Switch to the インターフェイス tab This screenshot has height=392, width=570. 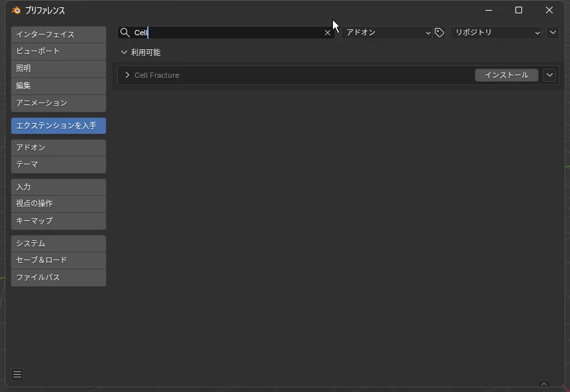coord(59,35)
